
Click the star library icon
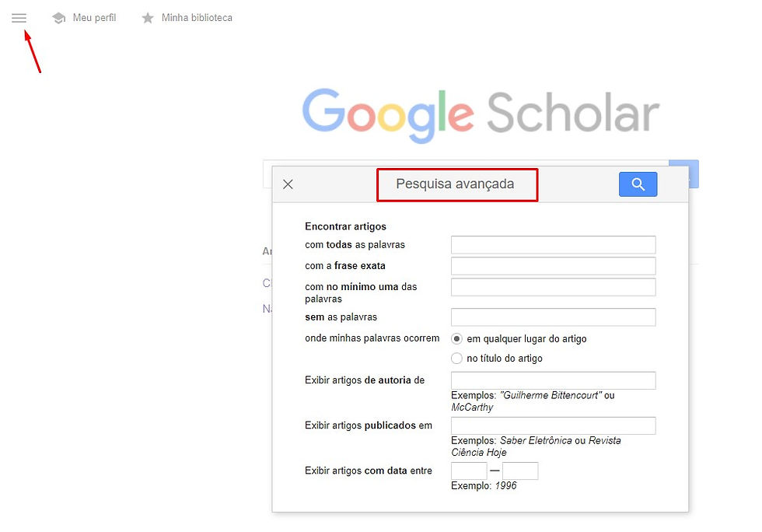[148, 18]
